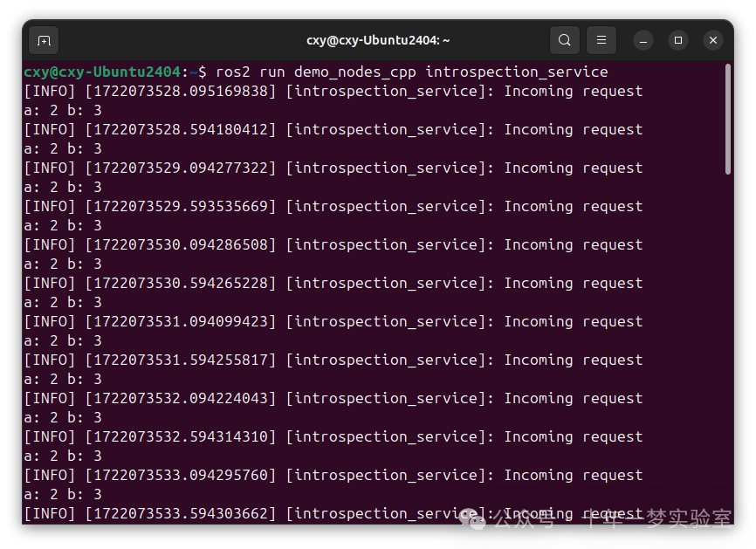This screenshot has height=549, width=756.
Task: Close the terminal window
Action: click(x=713, y=40)
